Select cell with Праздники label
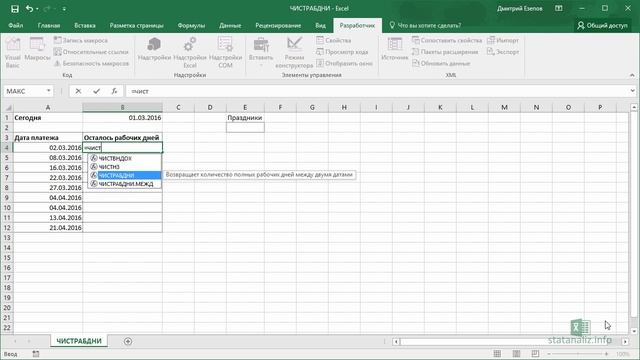The height and width of the screenshot is (360, 640). tap(245, 118)
